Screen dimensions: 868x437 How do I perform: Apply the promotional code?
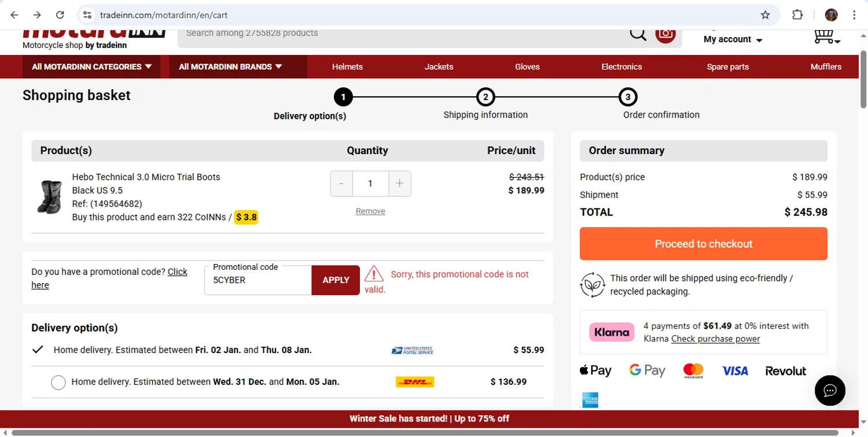click(336, 280)
